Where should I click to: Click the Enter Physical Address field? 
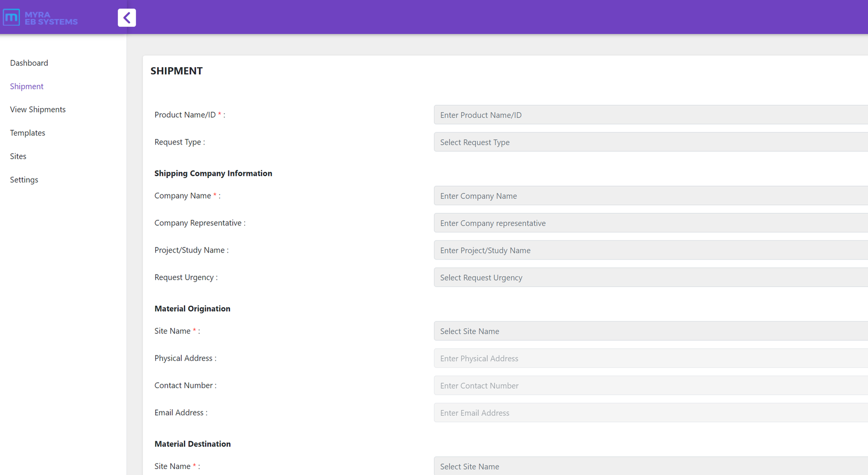click(651, 358)
